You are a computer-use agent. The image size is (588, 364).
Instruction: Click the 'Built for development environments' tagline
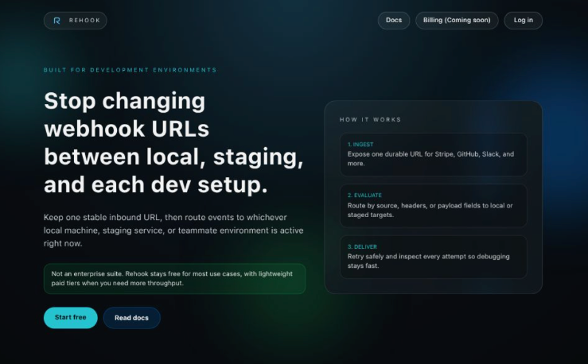tap(130, 70)
